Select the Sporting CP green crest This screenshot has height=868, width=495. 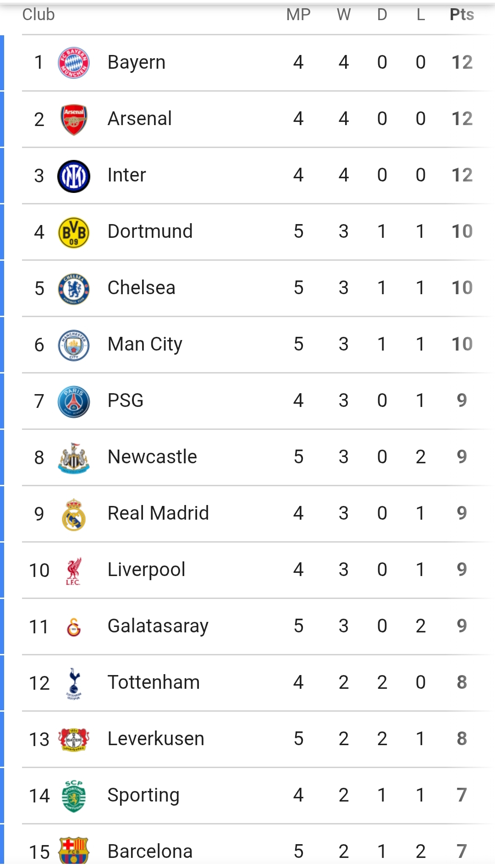pos(73,796)
